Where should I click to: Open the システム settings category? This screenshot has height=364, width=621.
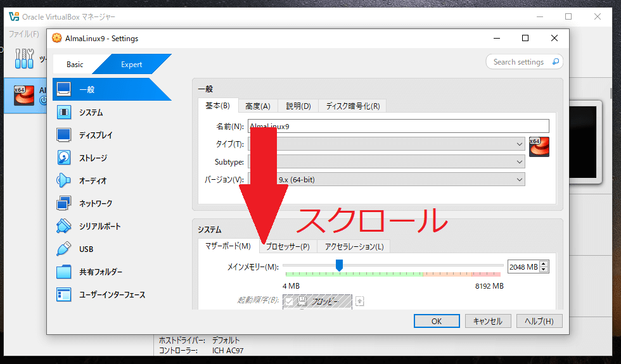(x=91, y=113)
